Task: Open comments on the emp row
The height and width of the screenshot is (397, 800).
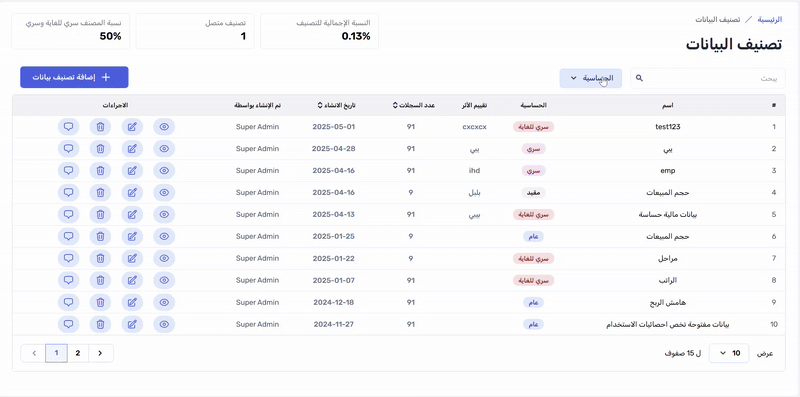Action: 68,170
